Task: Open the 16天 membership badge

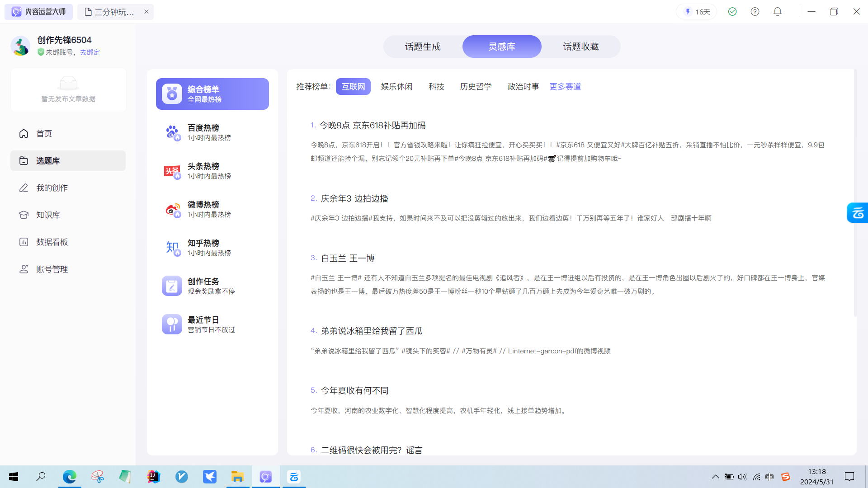Action: [697, 12]
